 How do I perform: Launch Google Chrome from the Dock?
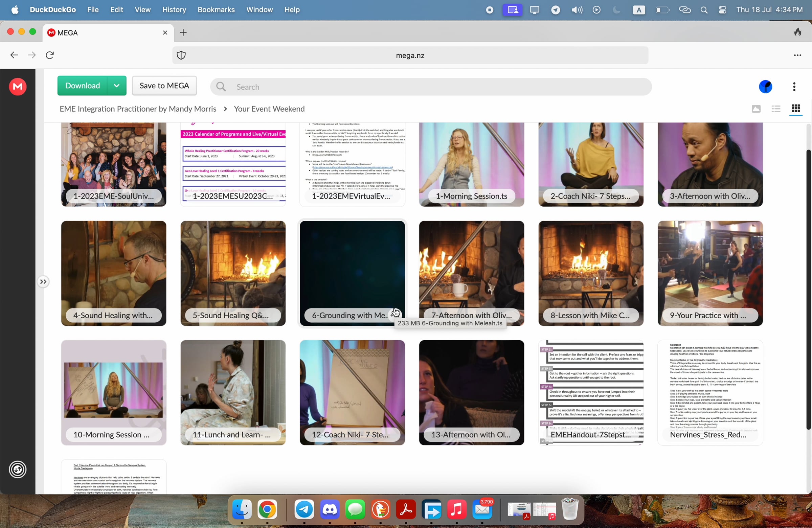(267, 510)
